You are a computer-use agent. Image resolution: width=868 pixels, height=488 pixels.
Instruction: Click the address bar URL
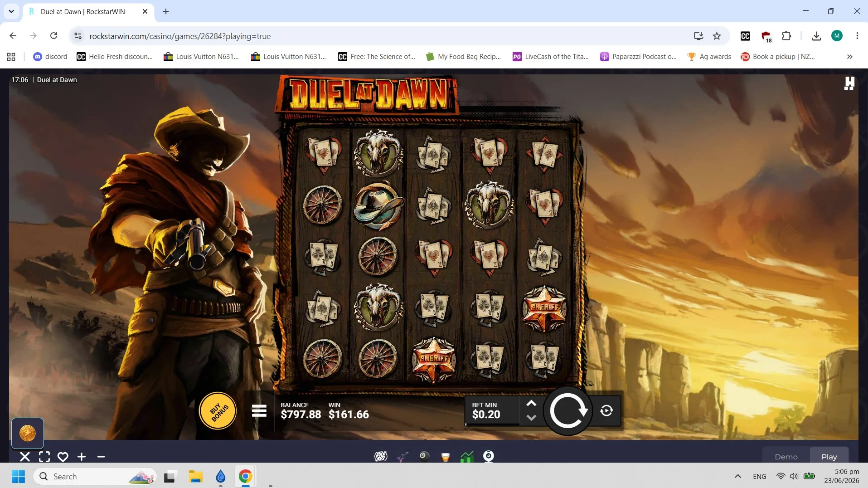point(180,36)
